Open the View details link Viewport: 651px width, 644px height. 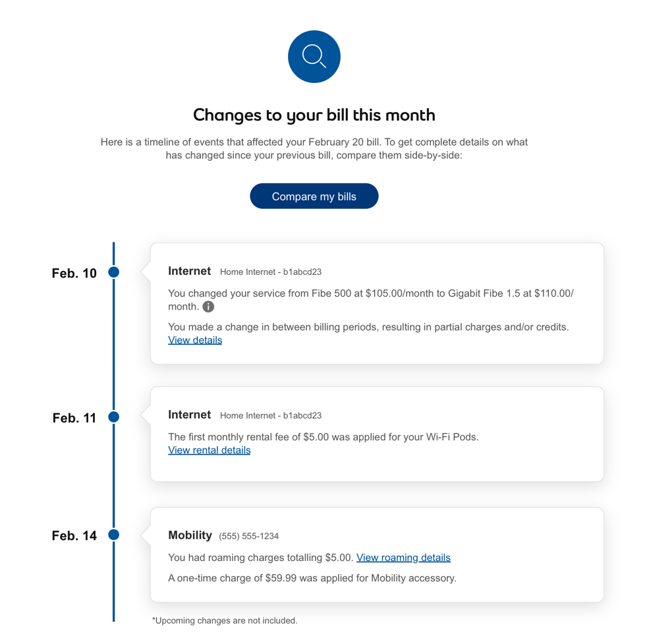tap(195, 340)
